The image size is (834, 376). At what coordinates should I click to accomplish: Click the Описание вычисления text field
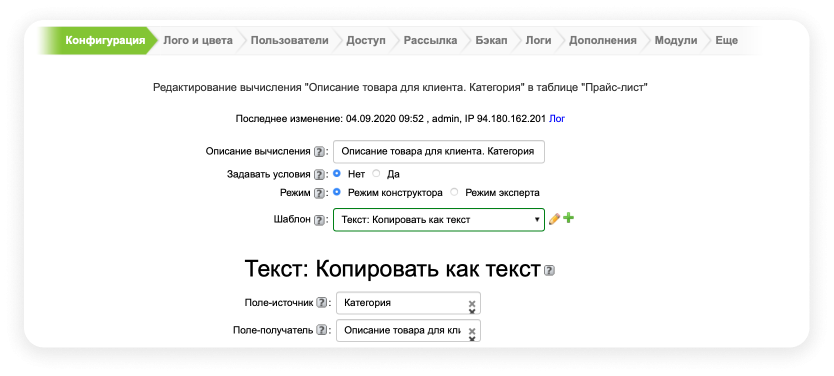pyautogui.click(x=439, y=152)
